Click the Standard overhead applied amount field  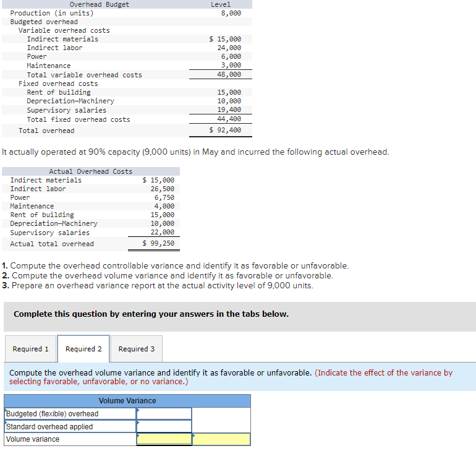pyautogui.click(x=164, y=426)
